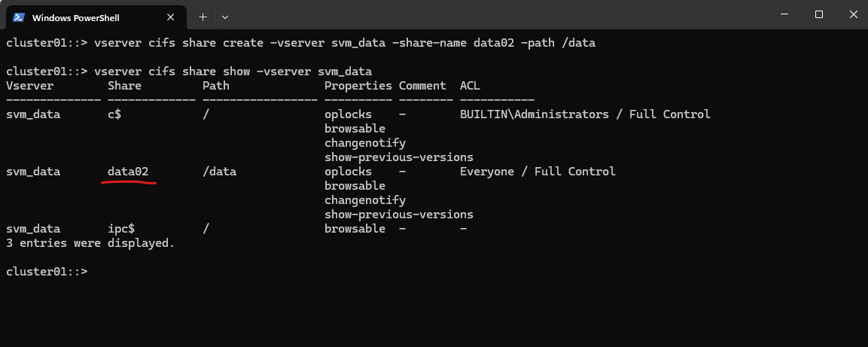The image size is (868, 347).
Task: Click the empty cluster01 prompt at the bottom
Action: click(47, 272)
